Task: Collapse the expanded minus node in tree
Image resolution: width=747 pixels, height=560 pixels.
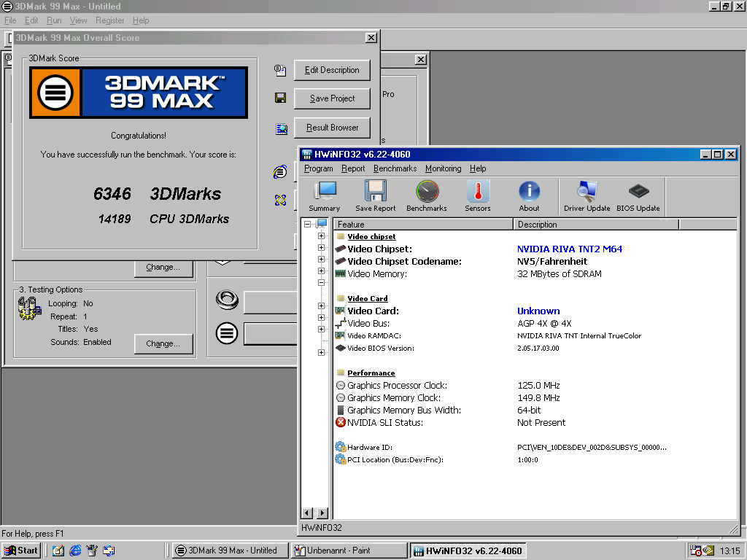Action: point(321,282)
